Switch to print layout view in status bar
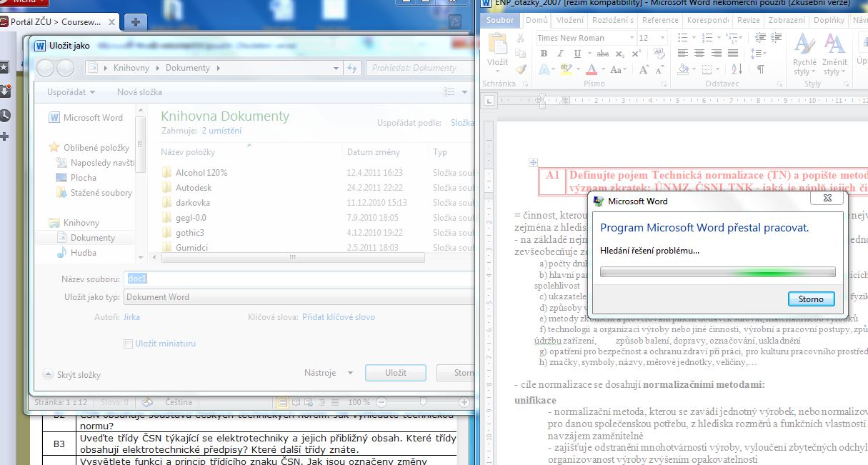The height and width of the screenshot is (465, 868). [282, 402]
